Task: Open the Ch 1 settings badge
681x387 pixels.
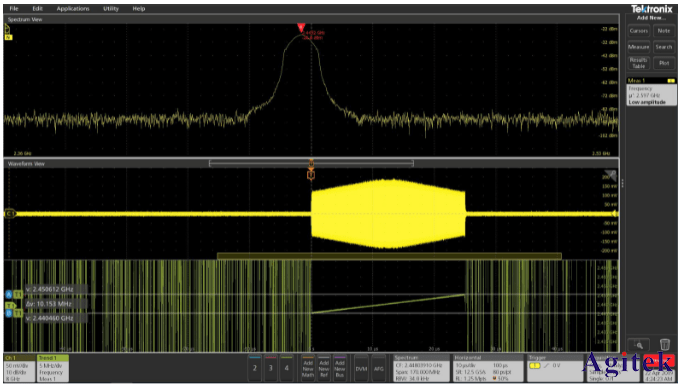Action: pos(20,368)
